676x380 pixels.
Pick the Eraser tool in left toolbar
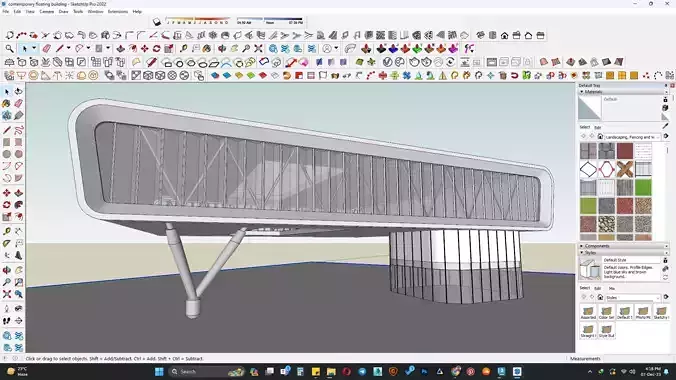tap(19, 104)
